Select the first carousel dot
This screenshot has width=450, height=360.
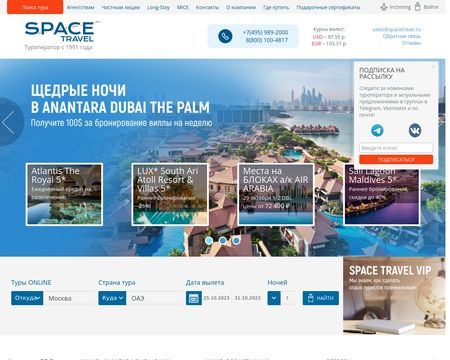(x=209, y=240)
